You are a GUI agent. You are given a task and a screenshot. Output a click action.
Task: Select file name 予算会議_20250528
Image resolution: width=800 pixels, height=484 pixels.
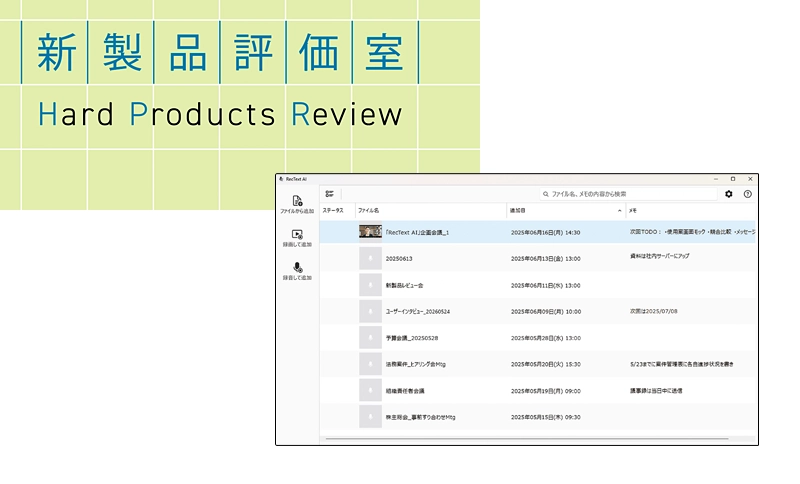[412, 338]
